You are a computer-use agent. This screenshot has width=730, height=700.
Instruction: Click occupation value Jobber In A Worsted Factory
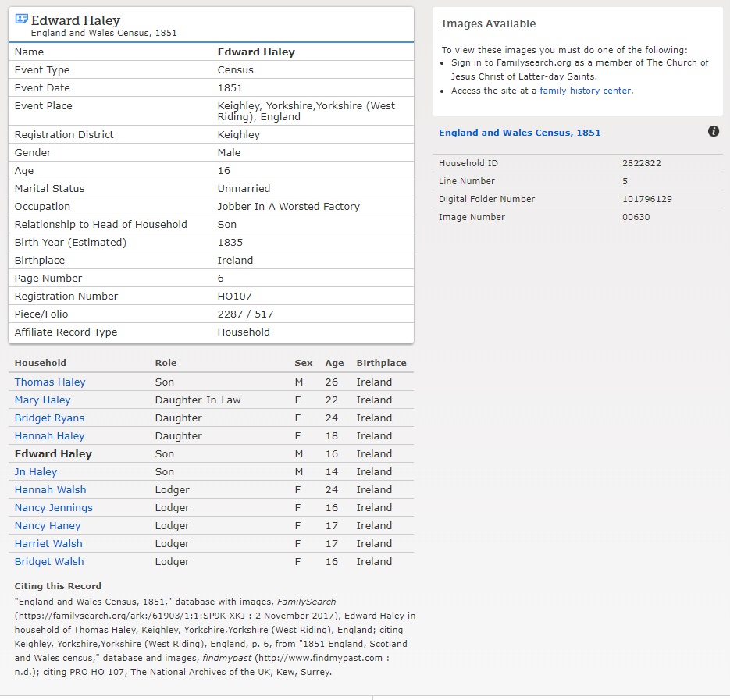tap(289, 207)
